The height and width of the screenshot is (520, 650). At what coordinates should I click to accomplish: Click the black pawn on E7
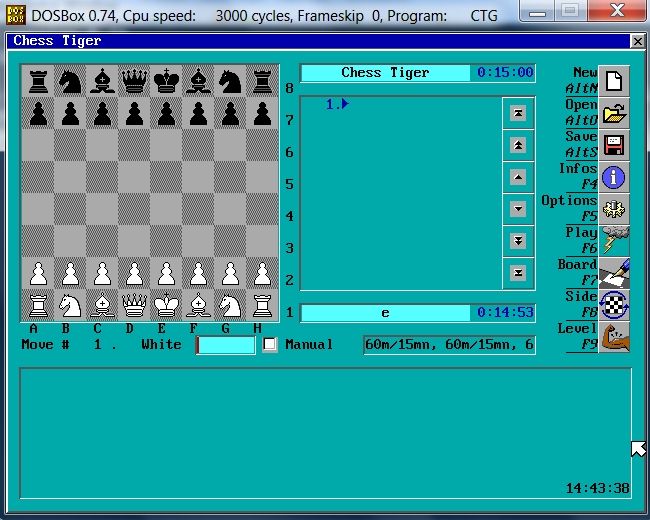point(166,114)
